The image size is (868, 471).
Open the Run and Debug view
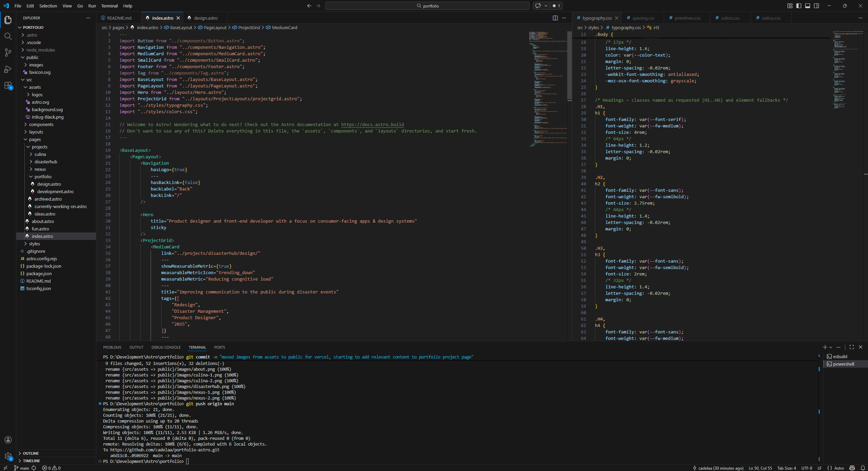pyautogui.click(x=8, y=69)
